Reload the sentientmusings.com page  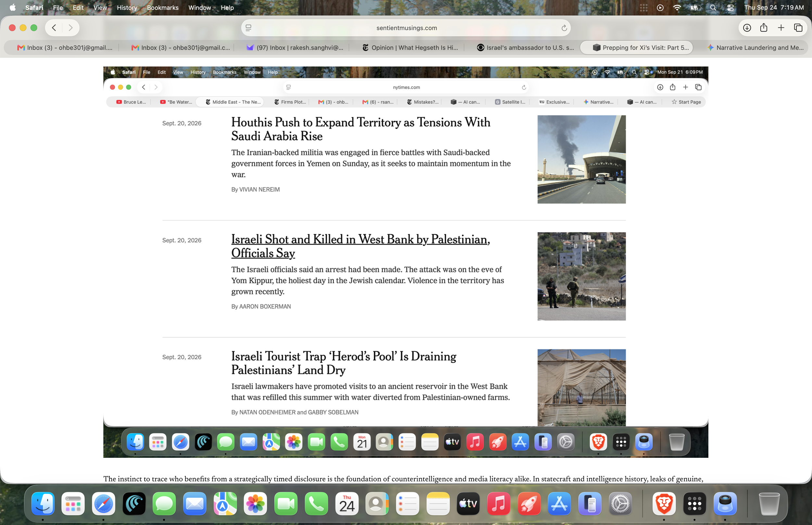(564, 28)
